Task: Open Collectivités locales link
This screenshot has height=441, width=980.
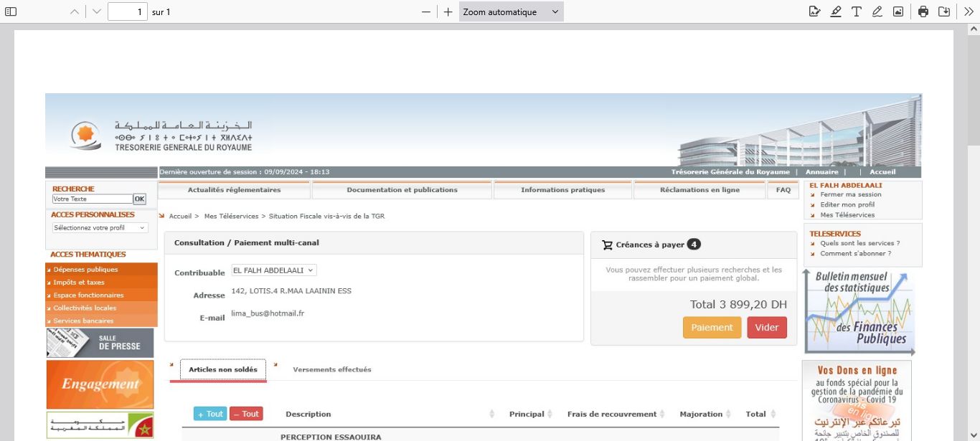Action: (101, 308)
